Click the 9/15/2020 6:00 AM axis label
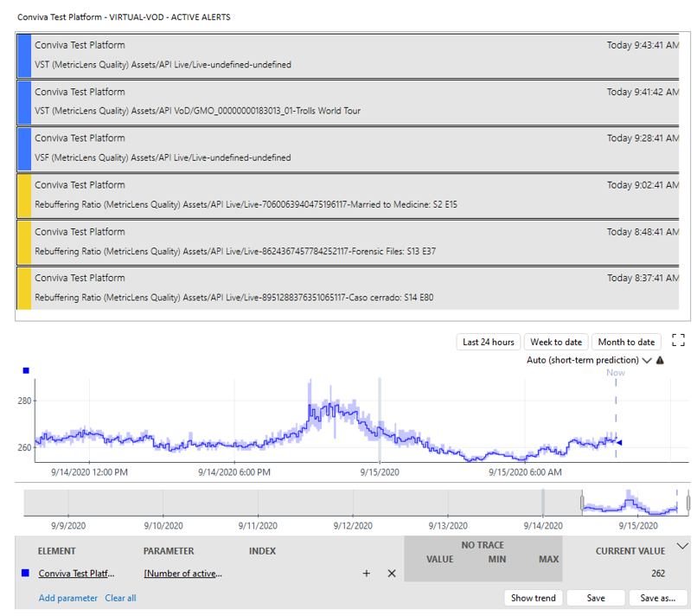 click(525, 472)
